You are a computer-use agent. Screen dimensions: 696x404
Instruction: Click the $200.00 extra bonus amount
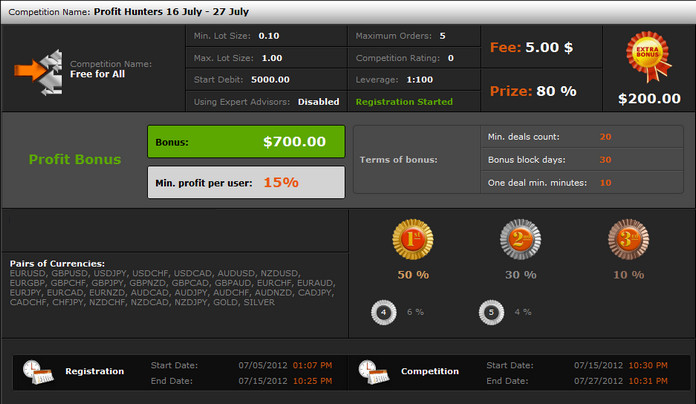pyautogui.click(x=649, y=99)
